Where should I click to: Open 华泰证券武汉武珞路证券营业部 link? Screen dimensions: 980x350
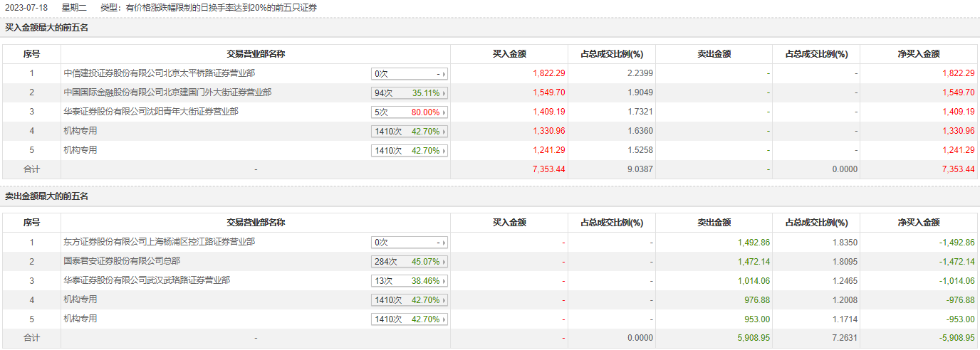tap(147, 280)
